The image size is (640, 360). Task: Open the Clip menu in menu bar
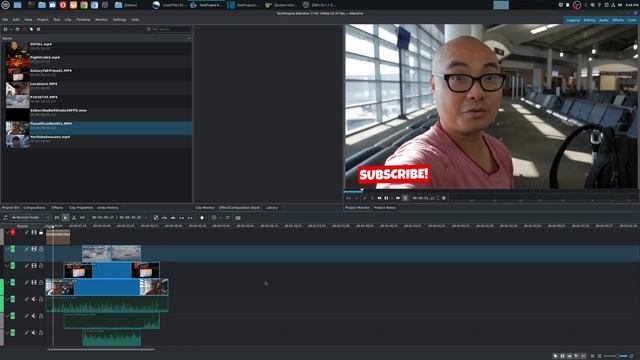(68, 20)
